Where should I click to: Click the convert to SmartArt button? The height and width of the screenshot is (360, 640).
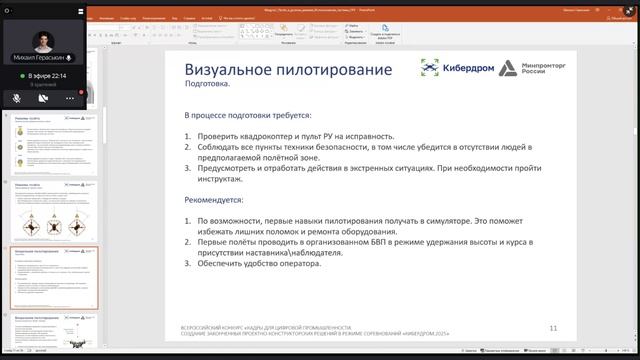(214, 37)
